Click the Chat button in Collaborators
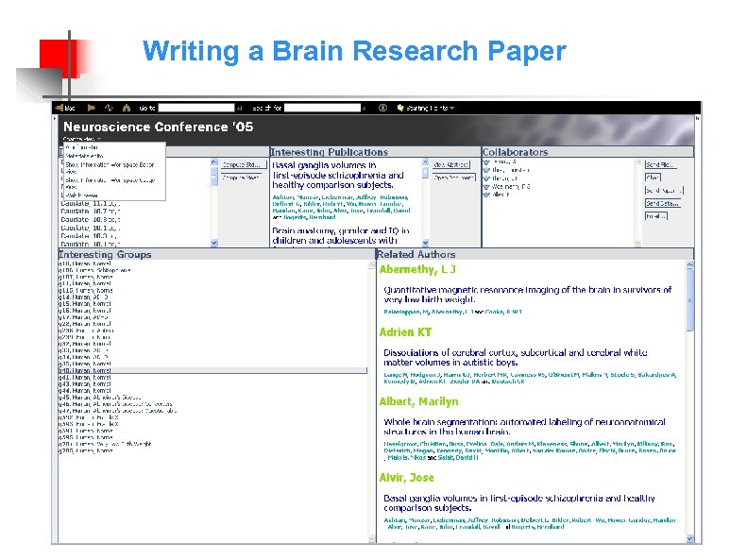This screenshot has width=747, height=560. 653,178
